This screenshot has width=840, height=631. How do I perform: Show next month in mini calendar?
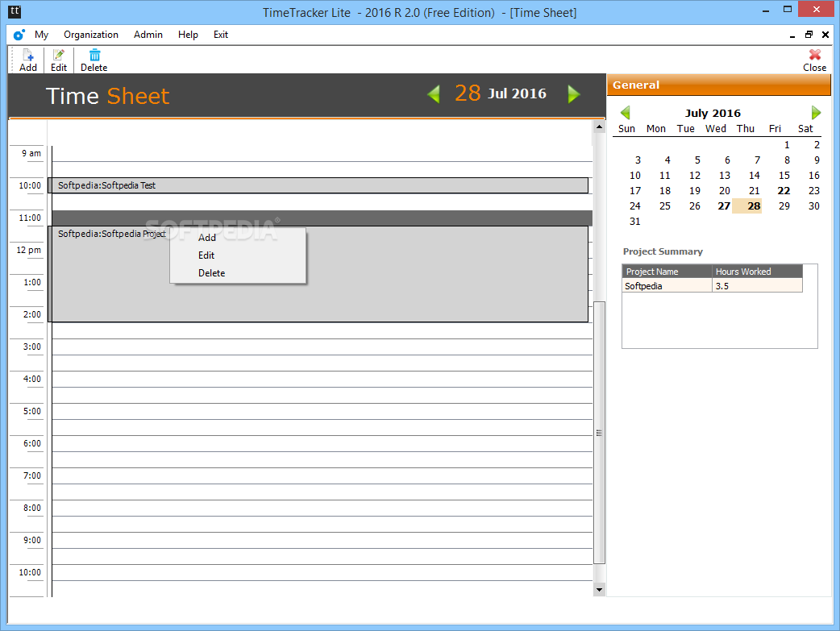pos(815,113)
